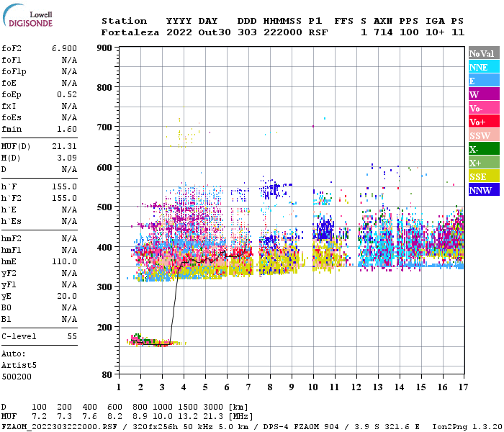Click the foEp value 0.52

[x=67, y=94]
